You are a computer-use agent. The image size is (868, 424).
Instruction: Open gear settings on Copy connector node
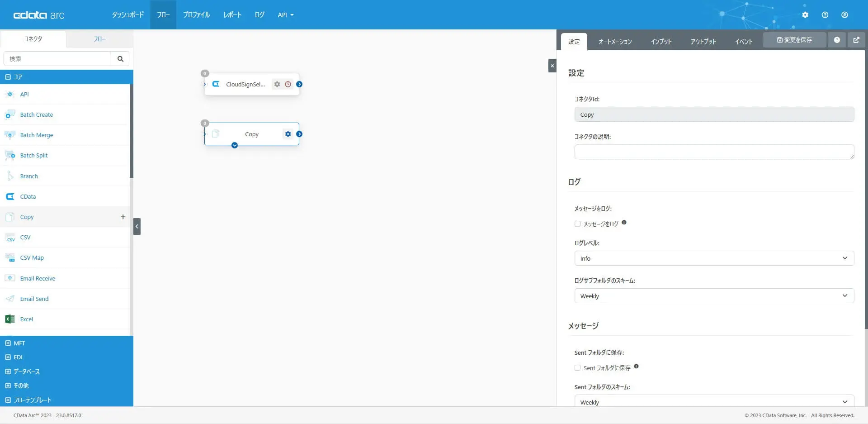pyautogui.click(x=288, y=134)
